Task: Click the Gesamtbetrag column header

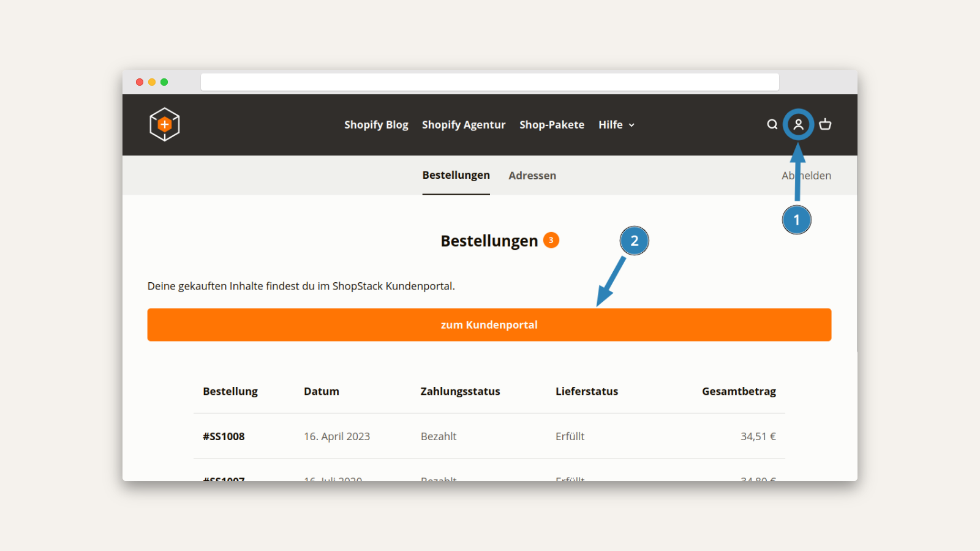Action: coord(739,391)
